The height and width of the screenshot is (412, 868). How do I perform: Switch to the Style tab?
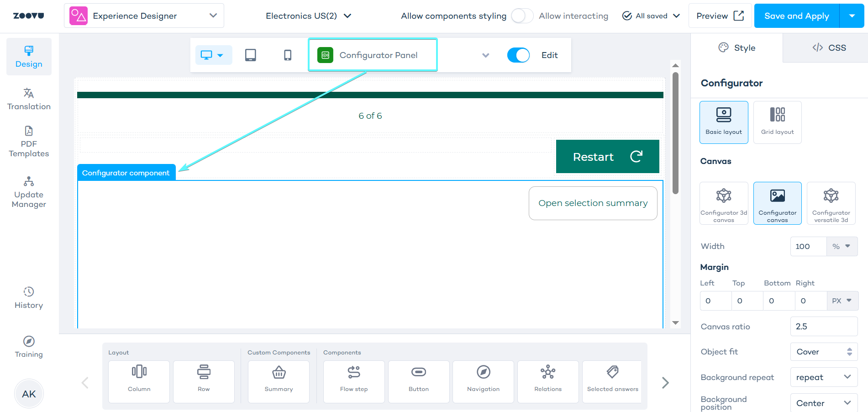pyautogui.click(x=736, y=48)
